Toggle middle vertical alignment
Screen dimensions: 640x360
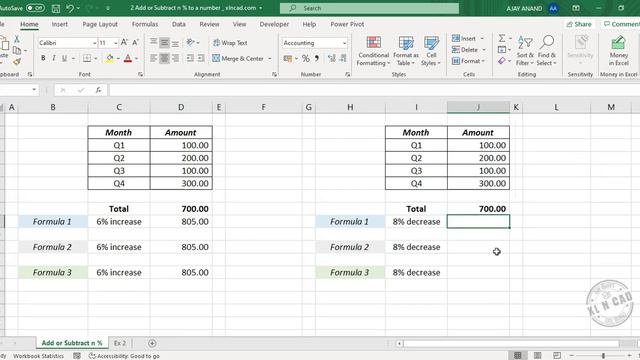coord(164,42)
